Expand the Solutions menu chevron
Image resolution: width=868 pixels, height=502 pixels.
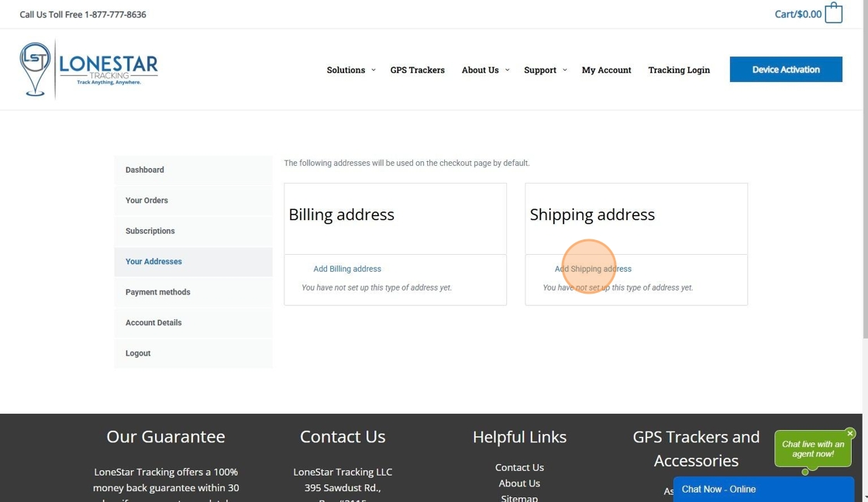point(373,70)
